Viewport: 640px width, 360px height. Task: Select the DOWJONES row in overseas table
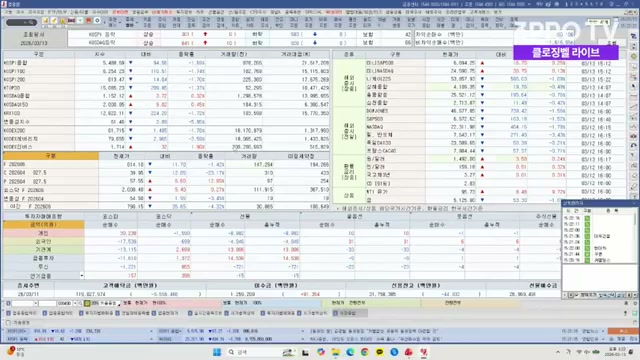496,111
